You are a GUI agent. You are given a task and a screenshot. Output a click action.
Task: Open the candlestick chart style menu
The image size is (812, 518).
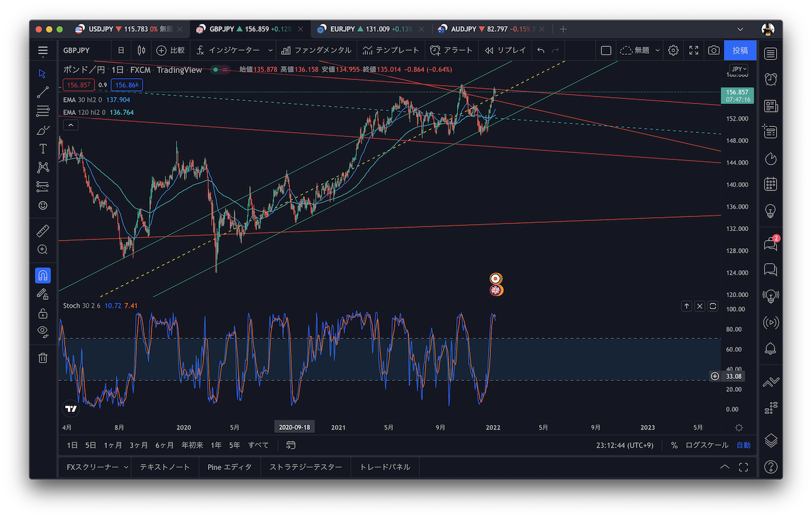[141, 50]
